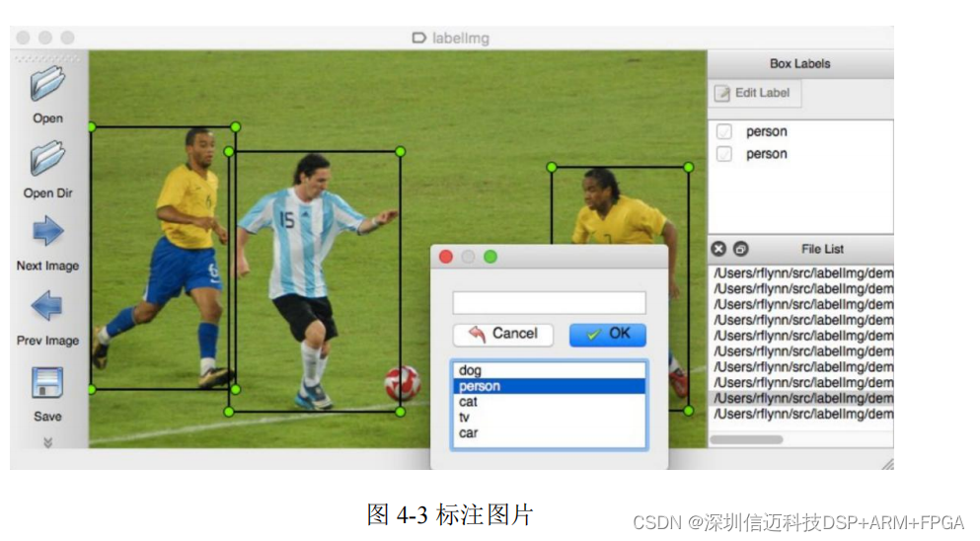Confirm the label with OK button

pyautogui.click(x=608, y=335)
